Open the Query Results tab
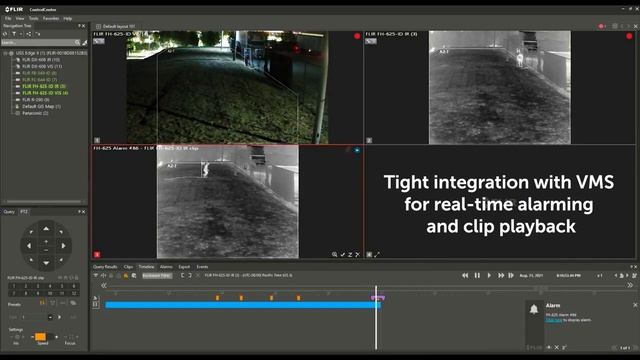640x360 pixels. point(105,267)
